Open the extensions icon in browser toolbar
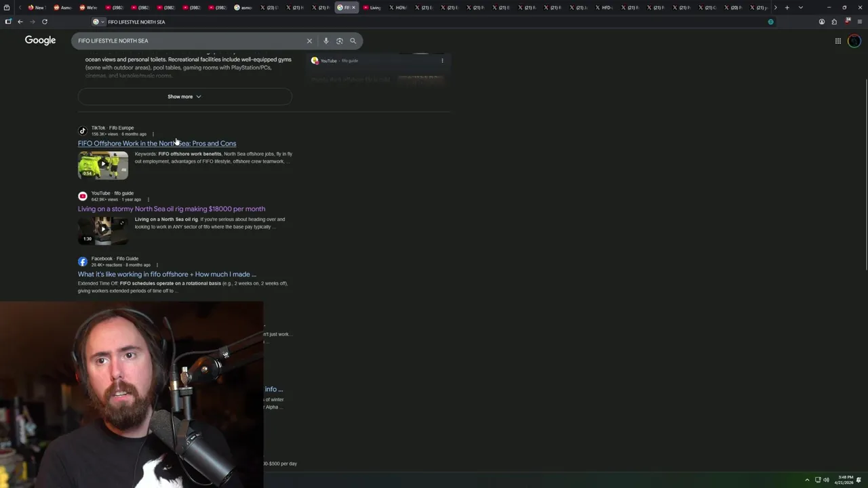 coord(834,22)
